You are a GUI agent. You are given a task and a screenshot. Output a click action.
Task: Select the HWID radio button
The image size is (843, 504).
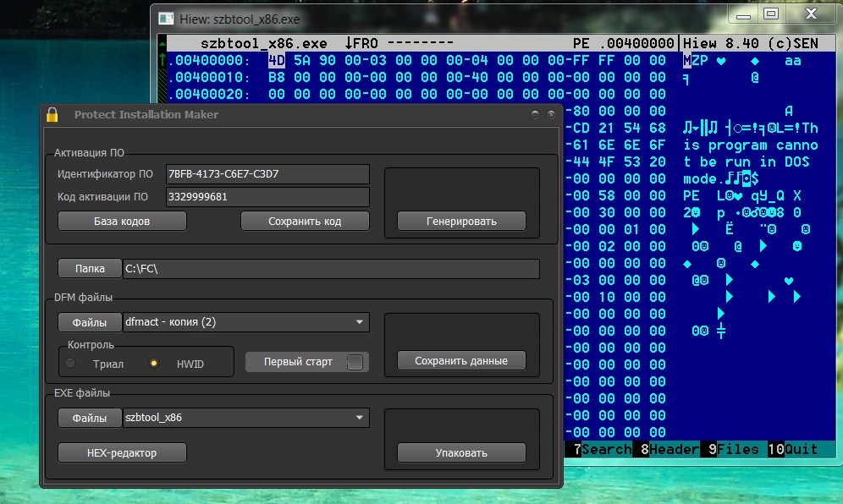click(x=154, y=364)
